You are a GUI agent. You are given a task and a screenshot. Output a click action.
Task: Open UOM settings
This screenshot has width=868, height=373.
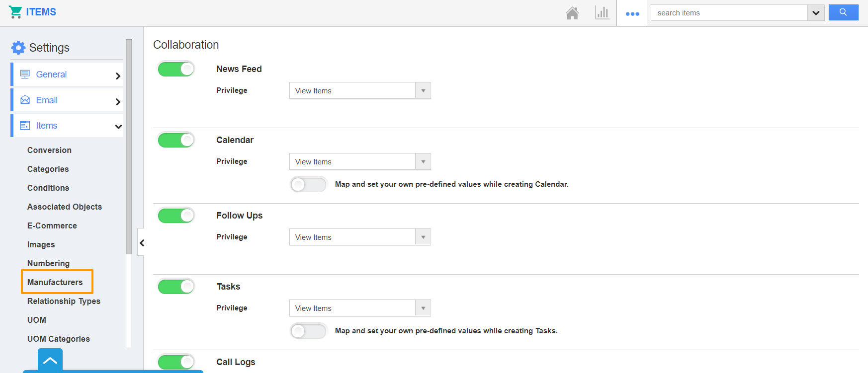pos(37,320)
